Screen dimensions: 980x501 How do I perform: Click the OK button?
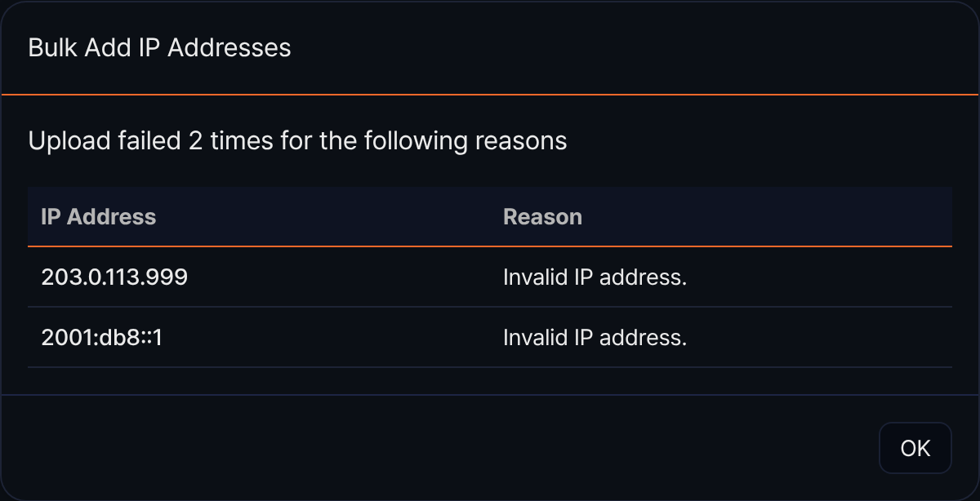tap(915, 448)
